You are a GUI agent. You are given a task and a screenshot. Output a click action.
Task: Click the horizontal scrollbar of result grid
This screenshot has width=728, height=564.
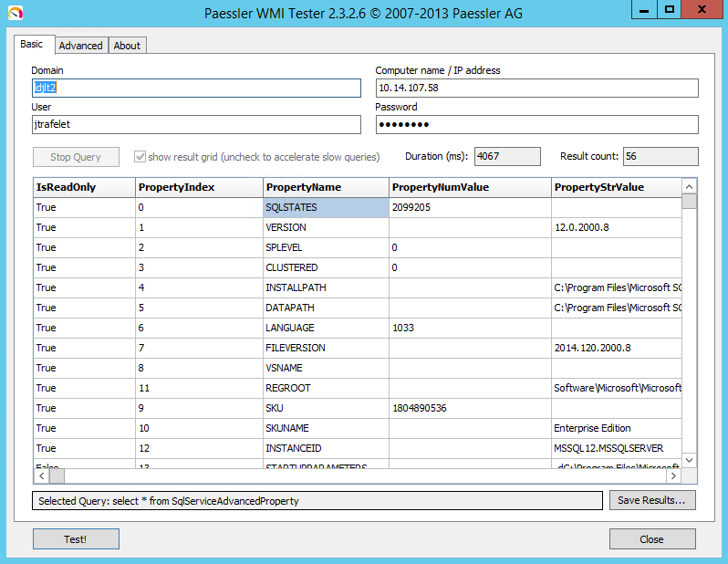click(x=365, y=476)
